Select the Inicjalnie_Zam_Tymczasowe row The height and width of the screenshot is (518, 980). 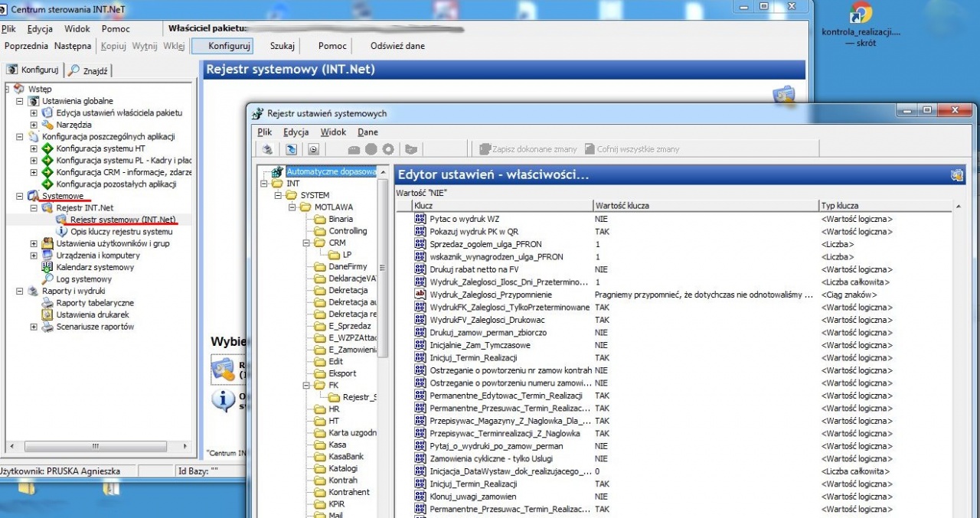(x=681, y=345)
